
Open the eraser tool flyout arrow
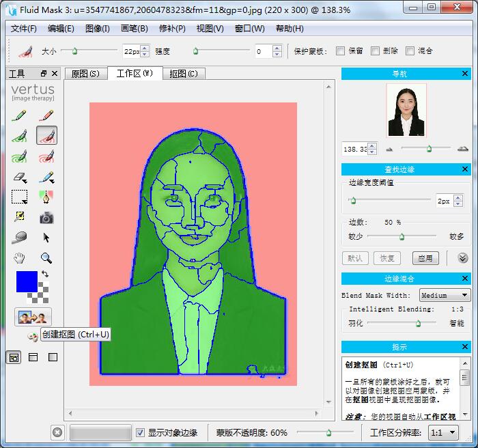pyautogui.click(x=25, y=182)
